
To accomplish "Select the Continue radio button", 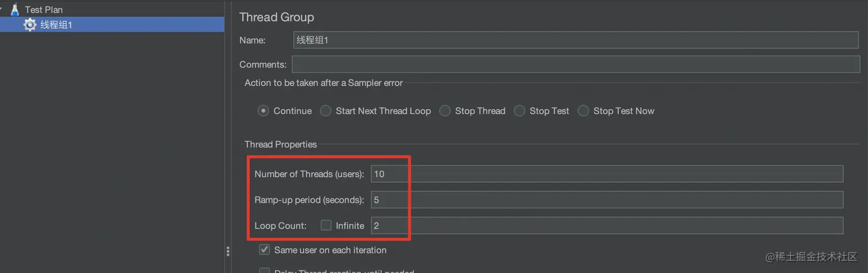I will pos(263,111).
